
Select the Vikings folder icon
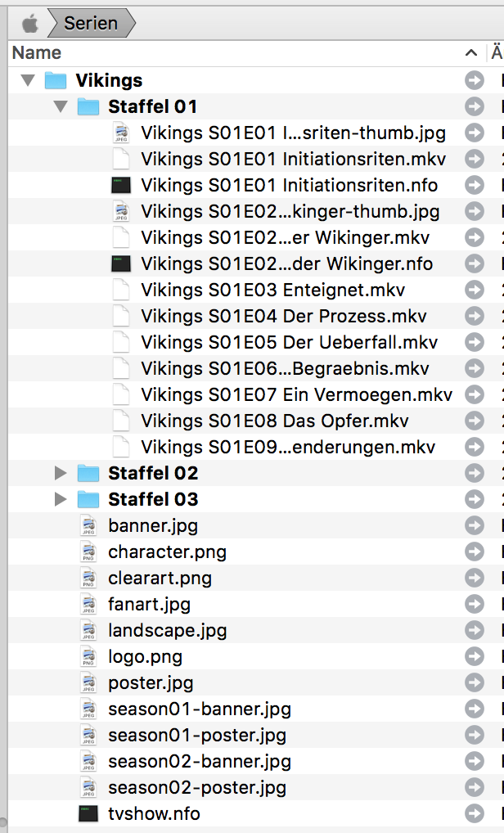click(x=56, y=80)
